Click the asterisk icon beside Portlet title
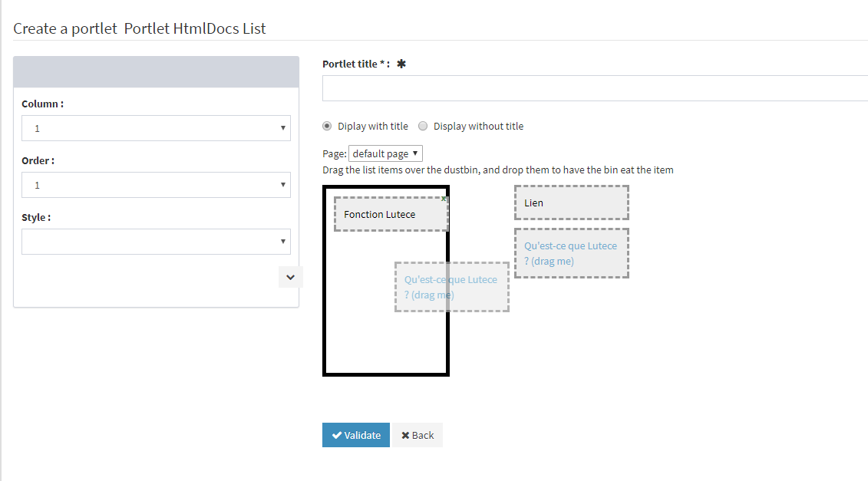The height and width of the screenshot is (481, 868). tap(401, 64)
